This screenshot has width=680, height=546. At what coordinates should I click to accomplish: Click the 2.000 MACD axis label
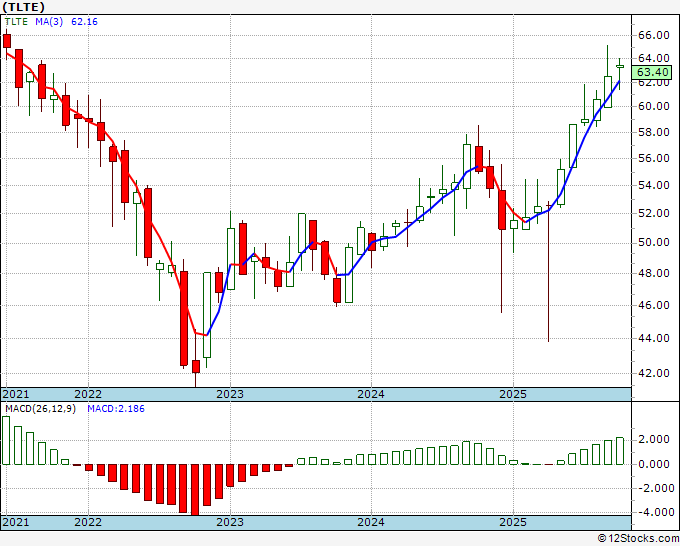[x=654, y=439]
